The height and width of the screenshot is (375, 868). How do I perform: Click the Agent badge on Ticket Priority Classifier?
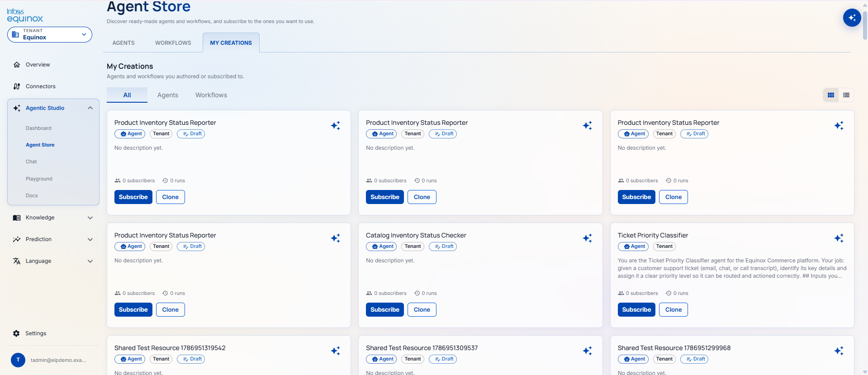tap(633, 247)
